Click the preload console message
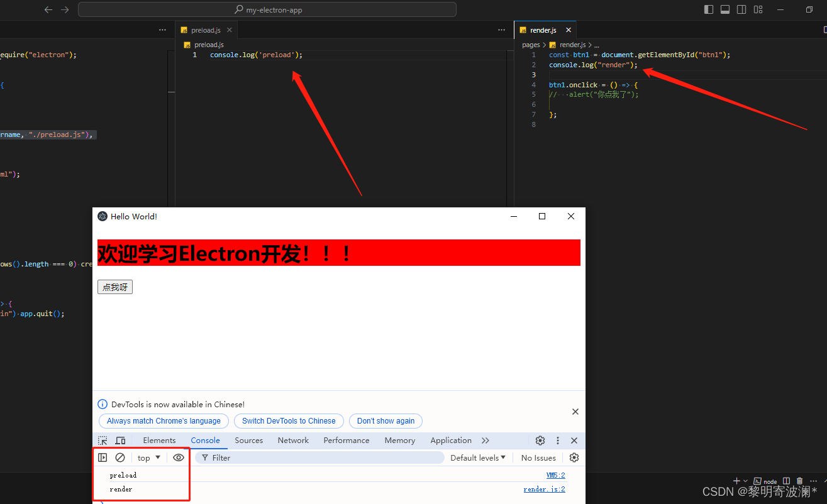This screenshot has width=827, height=504. 123,475
